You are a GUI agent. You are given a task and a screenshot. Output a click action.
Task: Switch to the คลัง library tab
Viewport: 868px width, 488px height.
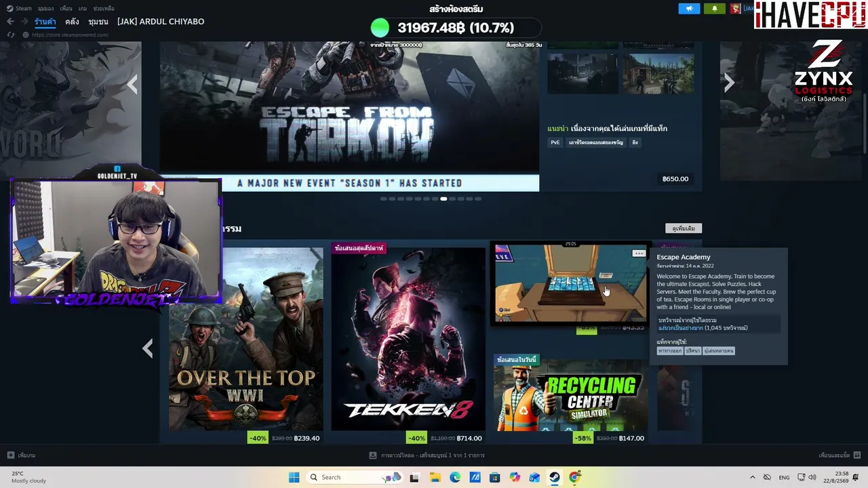click(x=72, y=22)
